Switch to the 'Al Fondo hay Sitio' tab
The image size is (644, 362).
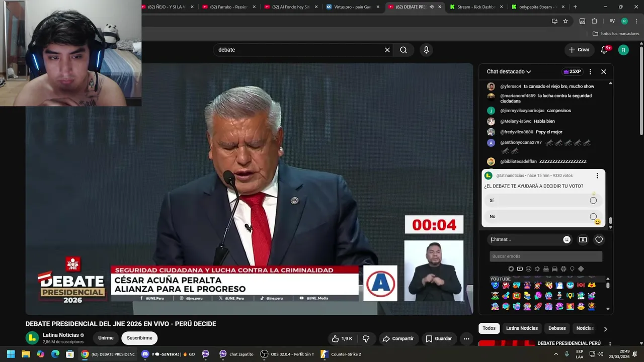coord(291,7)
